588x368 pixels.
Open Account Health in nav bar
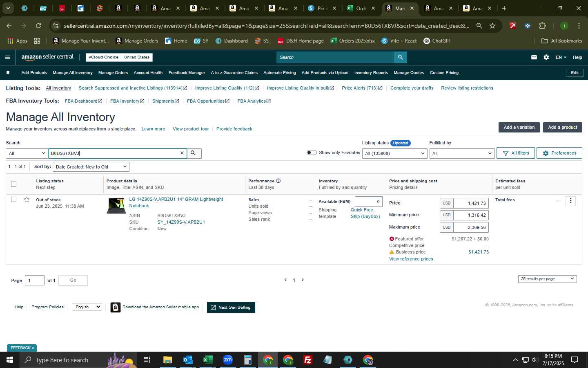(x=148, y=73)
